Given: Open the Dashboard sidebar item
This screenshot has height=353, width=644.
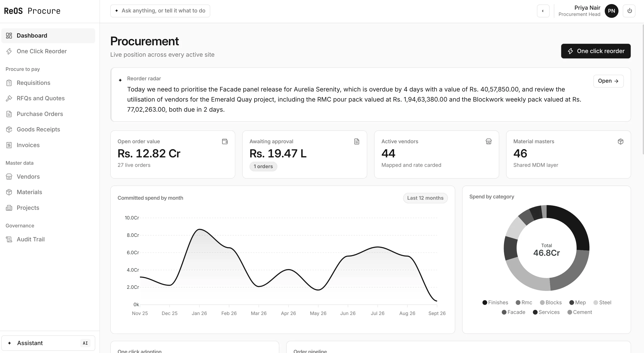Looking at the screenshot, I should [48, 35].
